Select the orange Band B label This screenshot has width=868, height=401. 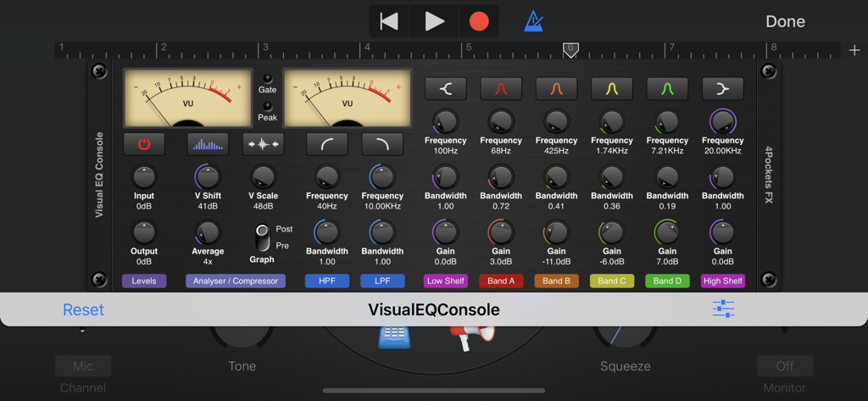(x=556, y=281)
